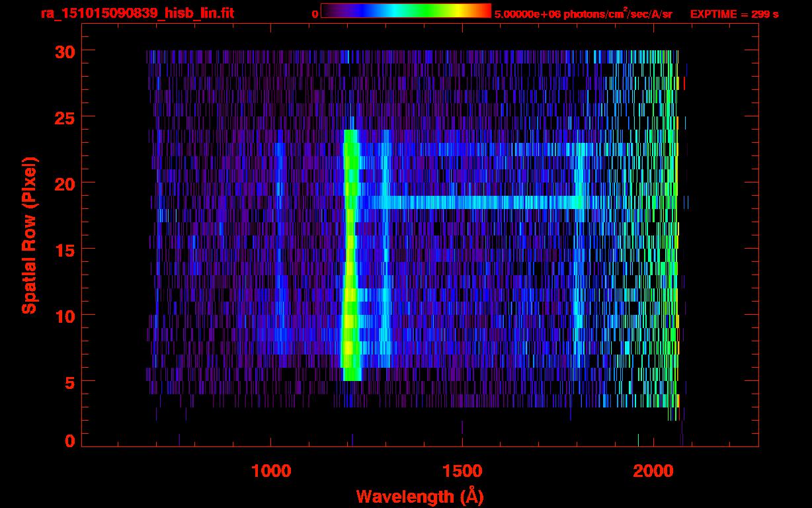Click the colorbar minimum label 0

coord(315,14)
